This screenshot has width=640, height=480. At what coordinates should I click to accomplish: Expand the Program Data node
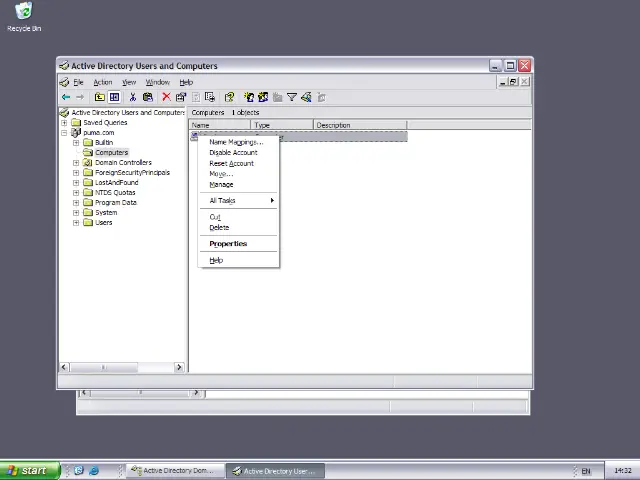pos(76,202)
